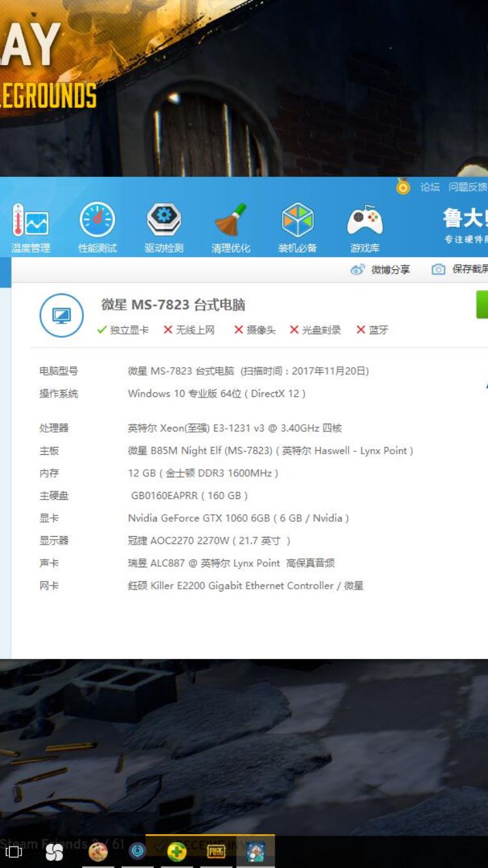Click the Xeon E3-1231 v3 processor value

(235, 428)
